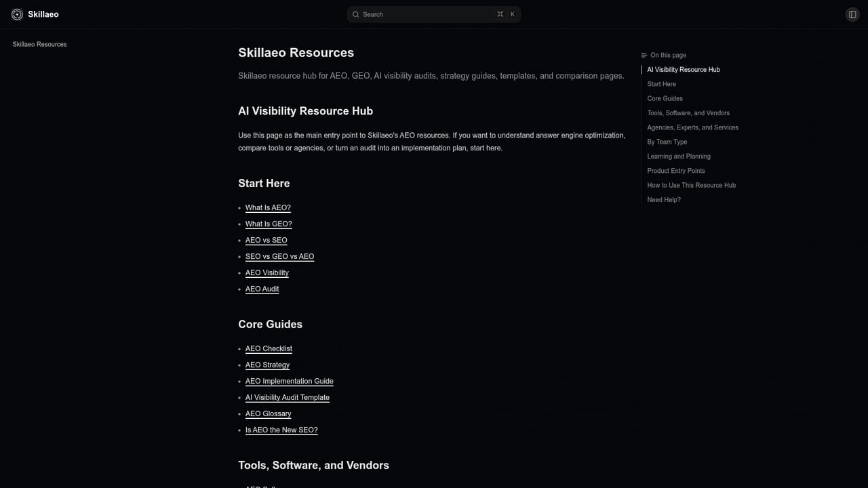Open the 'AEO Glossary' link

coord(268,414)
